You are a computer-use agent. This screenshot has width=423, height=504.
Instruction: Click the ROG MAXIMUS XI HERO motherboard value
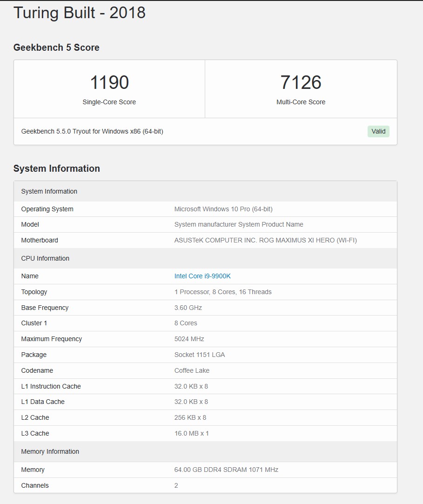click(x=265, y=240)
